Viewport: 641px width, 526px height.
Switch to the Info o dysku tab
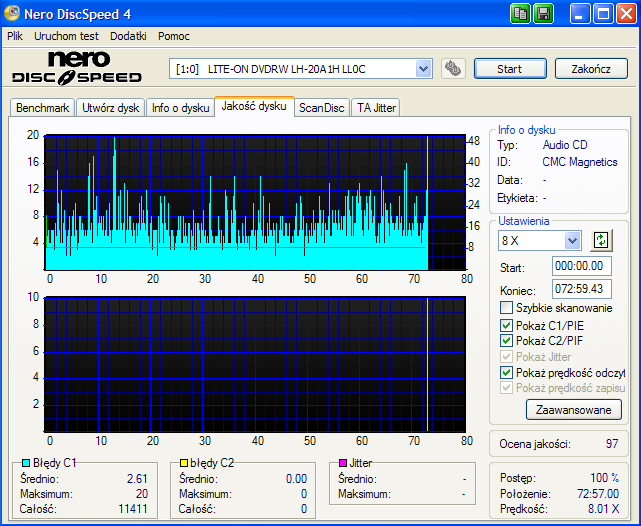pos(180,108)
